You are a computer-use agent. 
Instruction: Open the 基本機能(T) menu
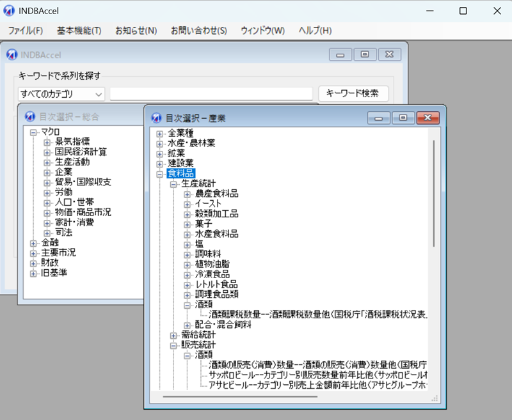pos(79,31)
